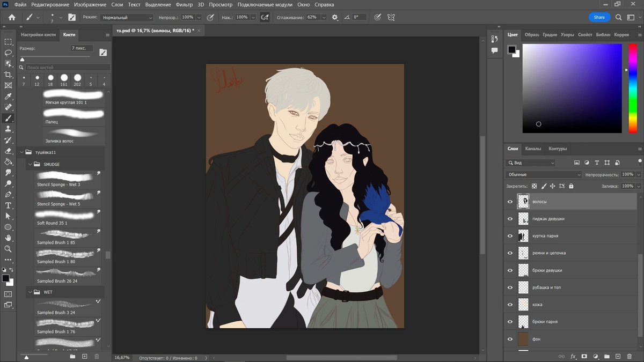Hide the куртка парня layer
The height and width of the screenshot is (362, 644).
(x=510, y=236)
